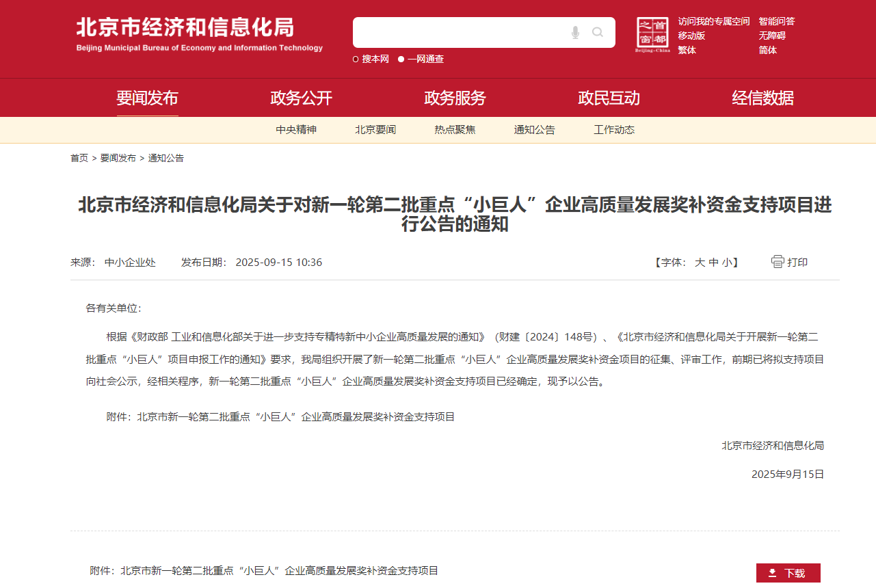The width and height of the screenshot is (876, 588).
Task: Open the 政务公开 main menu
Action: 301,98
